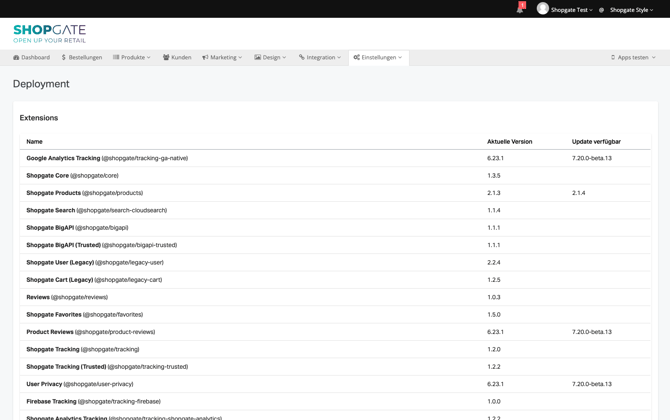The width and height of the screenshot is (670, 420).
Task: Click the Extensions section title
Action: tap(39, 118)
